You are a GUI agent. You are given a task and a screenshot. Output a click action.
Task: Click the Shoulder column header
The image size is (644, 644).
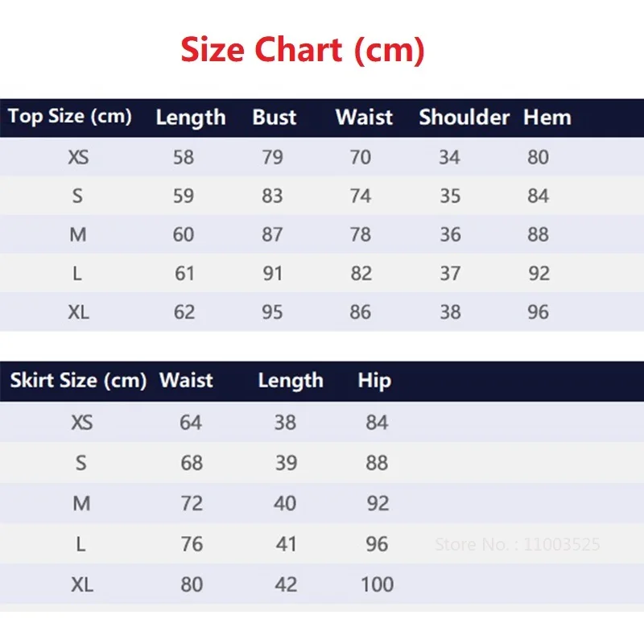(x=464, y=118)
